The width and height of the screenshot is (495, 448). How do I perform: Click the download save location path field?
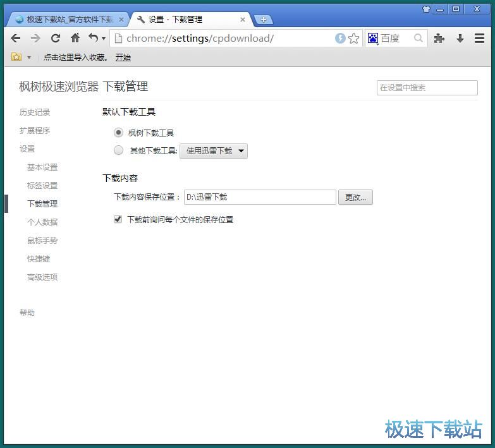tap(260, 197)
